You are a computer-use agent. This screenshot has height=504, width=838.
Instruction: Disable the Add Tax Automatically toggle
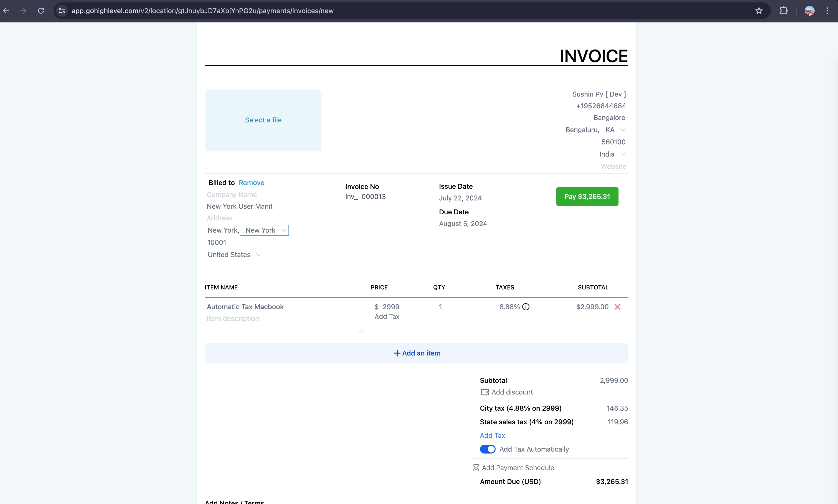pyautogui.click(x=488, y=449)
